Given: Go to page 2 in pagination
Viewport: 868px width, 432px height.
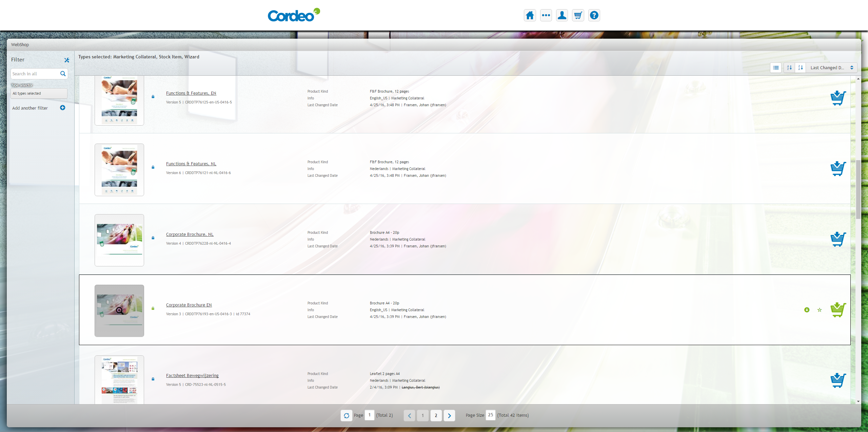Looking at the screenshot, I should tap(436, 415).
